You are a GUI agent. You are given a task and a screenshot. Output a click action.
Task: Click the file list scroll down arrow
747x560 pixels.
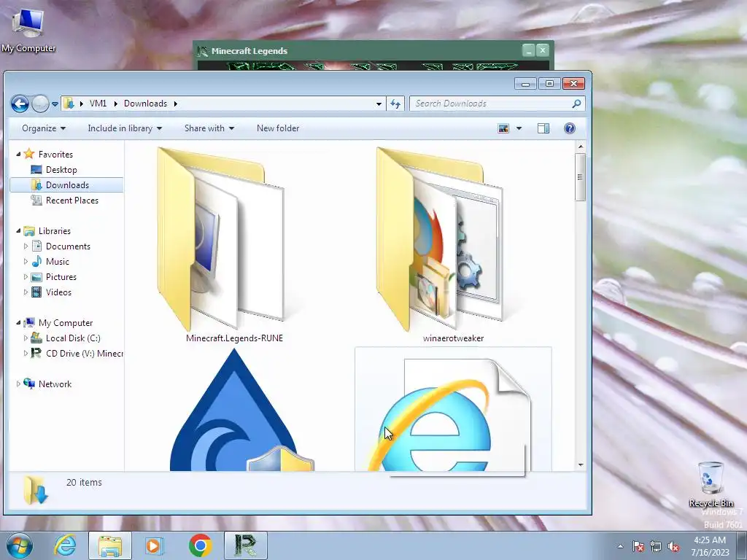(580, 464)
